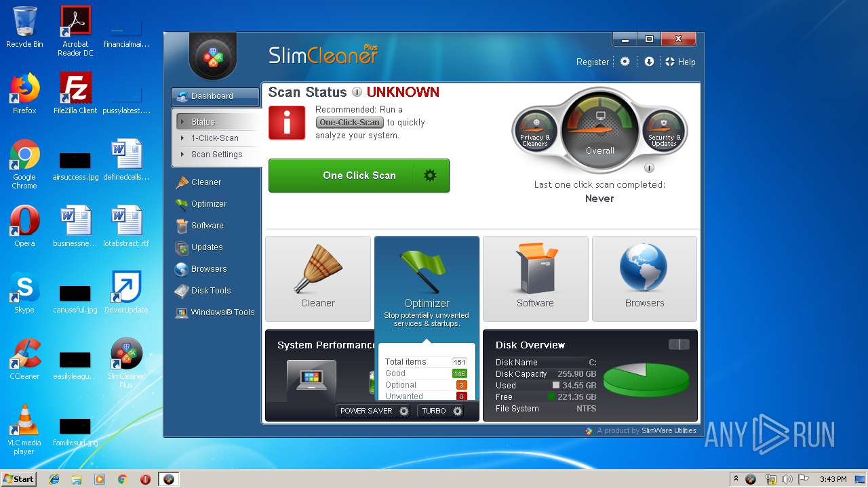Enable POWER SAVER mode

[374, 411]
